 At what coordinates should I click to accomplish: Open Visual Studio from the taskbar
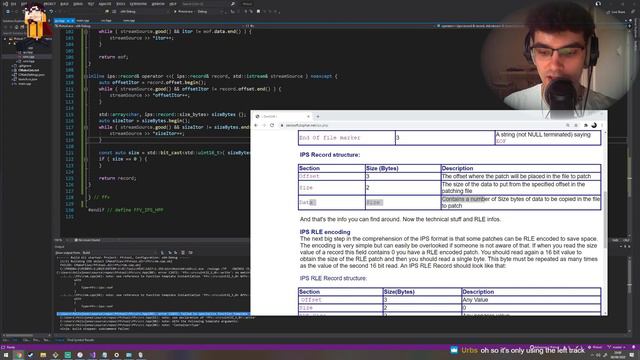pyautogui.click(x=92, y=355)
